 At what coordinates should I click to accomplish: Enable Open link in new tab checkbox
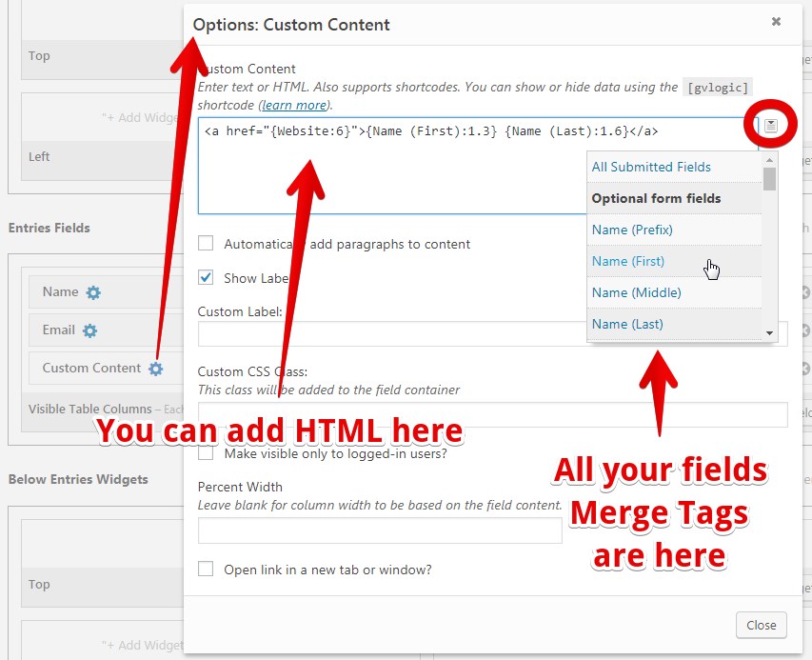(206, 570)
